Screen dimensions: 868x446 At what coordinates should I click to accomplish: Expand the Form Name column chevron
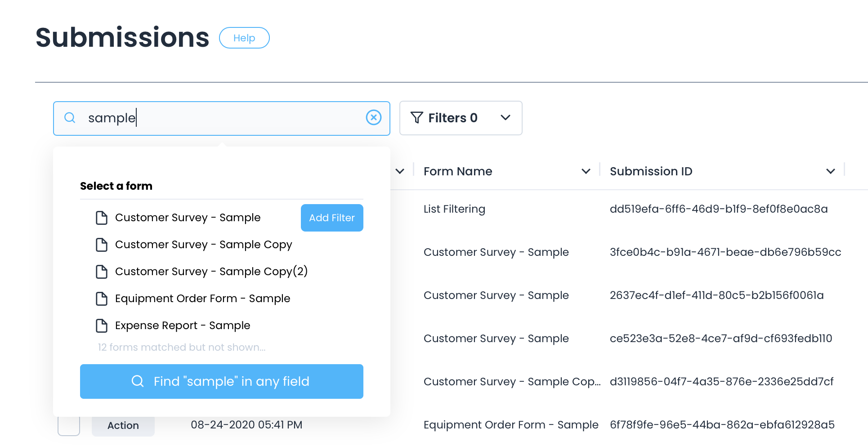[x=586, y=171]
